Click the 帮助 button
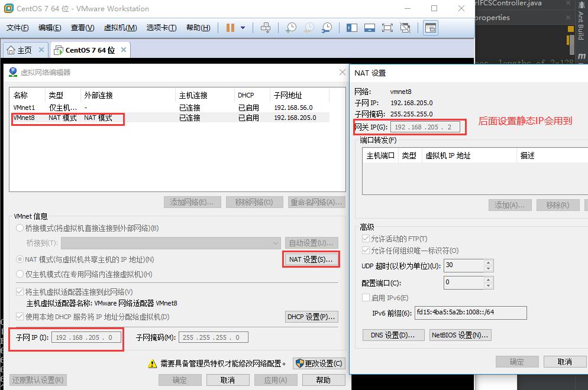The width and height of the screenshot is (588, 390). pyautogui.click(x=324, y=380)
